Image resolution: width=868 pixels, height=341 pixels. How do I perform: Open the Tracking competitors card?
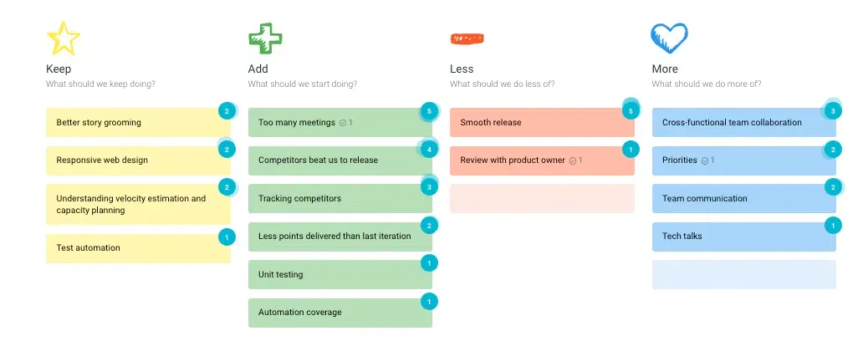[340, 198]
